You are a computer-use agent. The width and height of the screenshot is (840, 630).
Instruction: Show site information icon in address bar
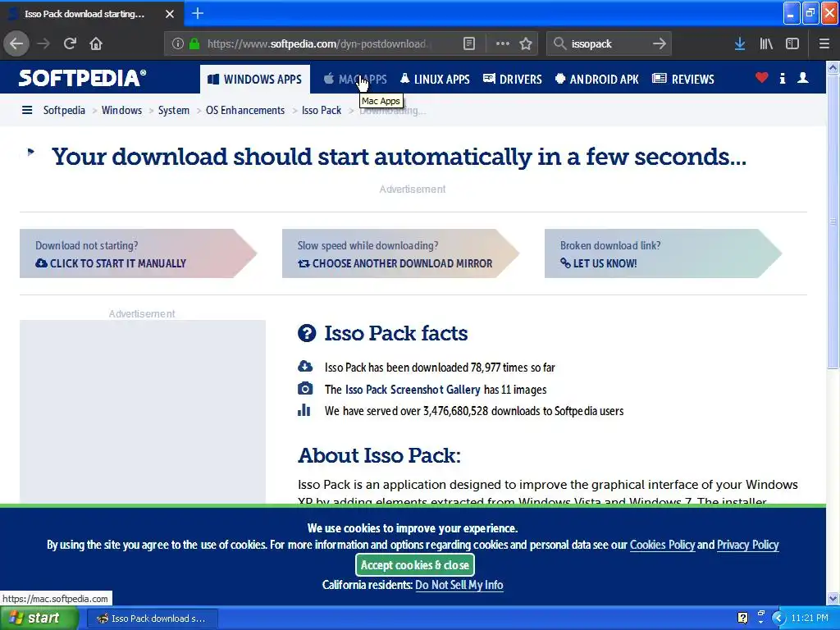click(x=178, y=44)
